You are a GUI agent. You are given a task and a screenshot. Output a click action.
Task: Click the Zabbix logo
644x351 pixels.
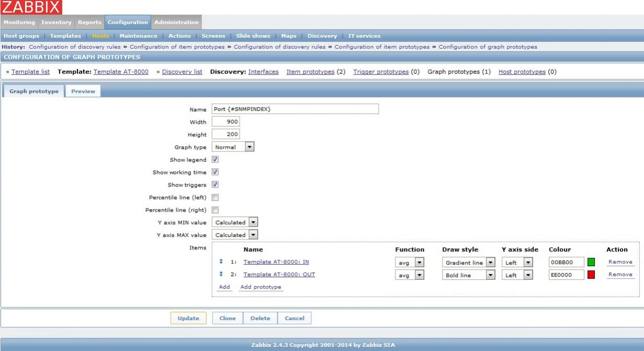pos(31,7)
